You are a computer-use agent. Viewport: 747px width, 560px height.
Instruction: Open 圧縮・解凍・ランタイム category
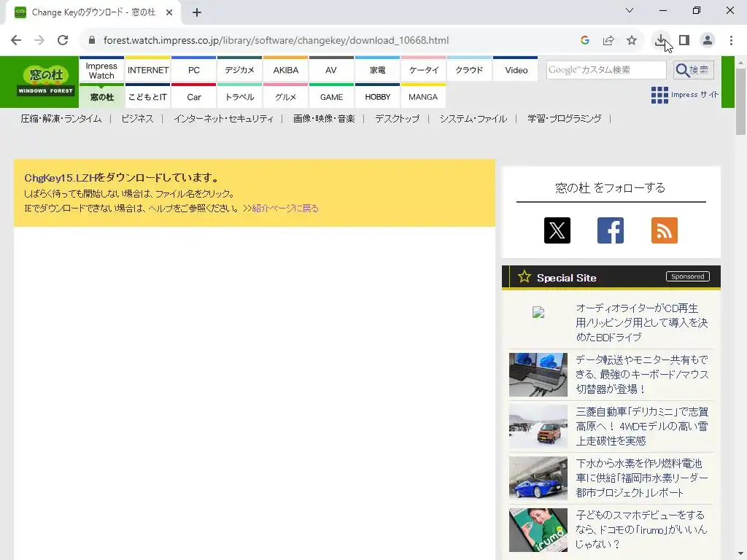coord(61,119)
